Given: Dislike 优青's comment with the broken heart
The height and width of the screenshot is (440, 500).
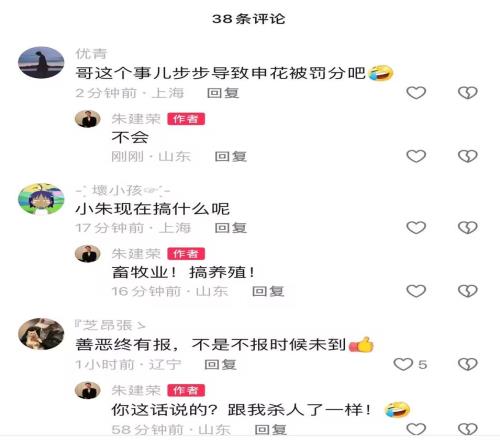Looking at the screenshot, I should [468, 93].
